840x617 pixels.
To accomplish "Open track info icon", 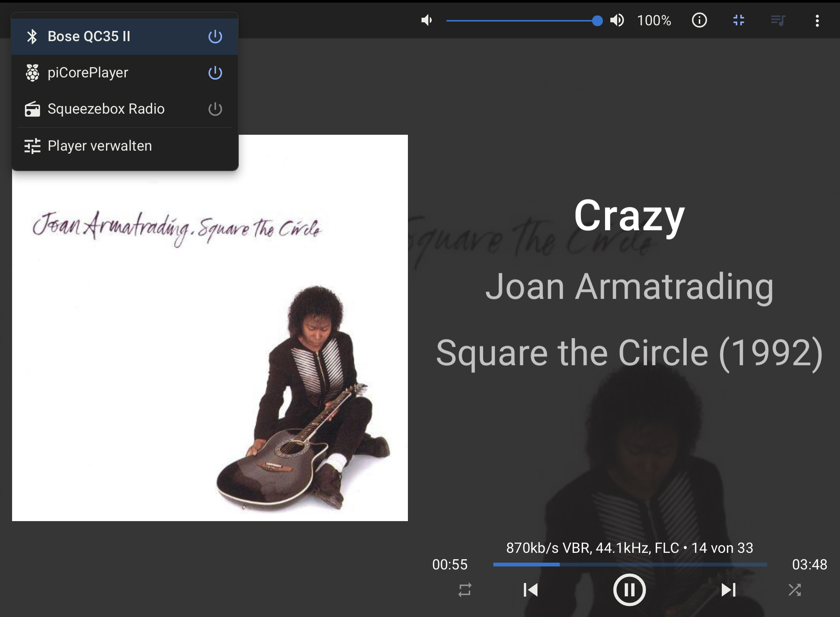I will 699,20.
